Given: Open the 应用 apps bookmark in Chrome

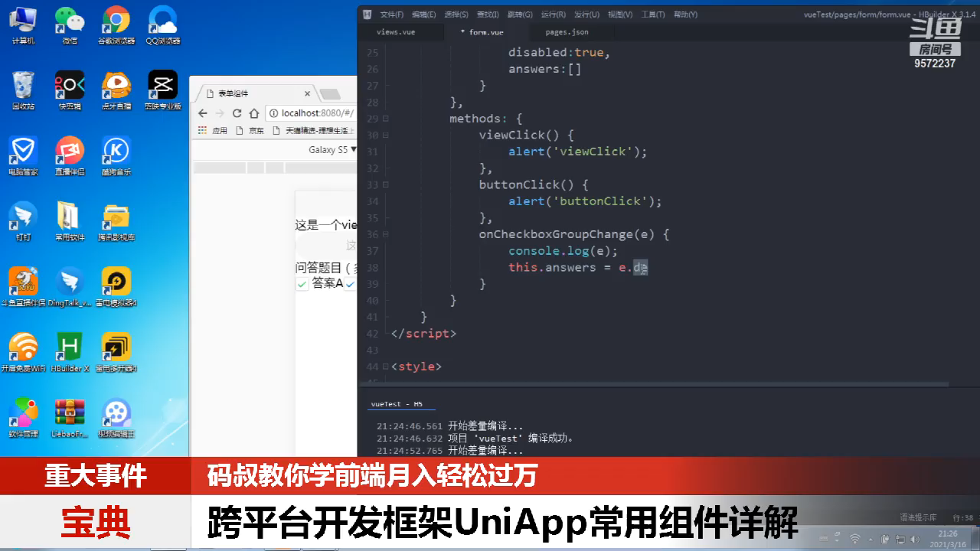Looking at the screenshot, I should (214, 131).
